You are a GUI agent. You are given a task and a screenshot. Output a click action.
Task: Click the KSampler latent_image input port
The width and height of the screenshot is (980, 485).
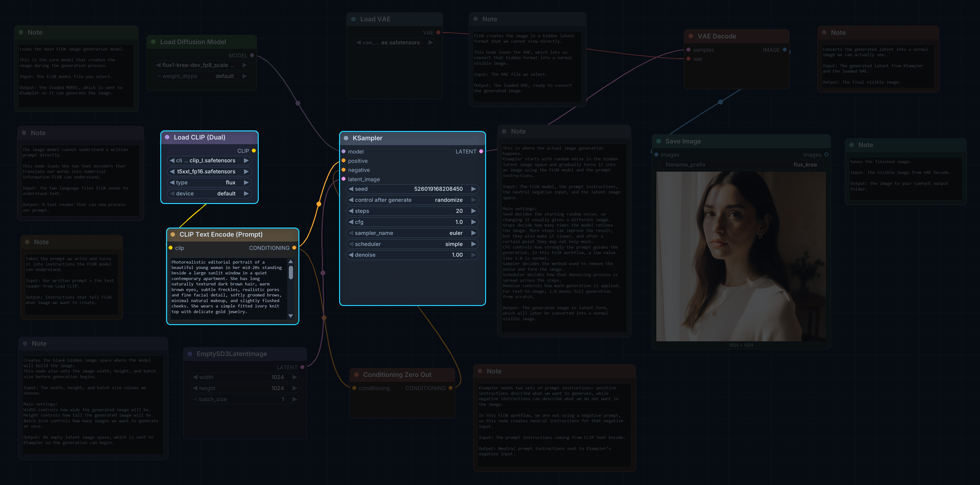tap(343, 179)
